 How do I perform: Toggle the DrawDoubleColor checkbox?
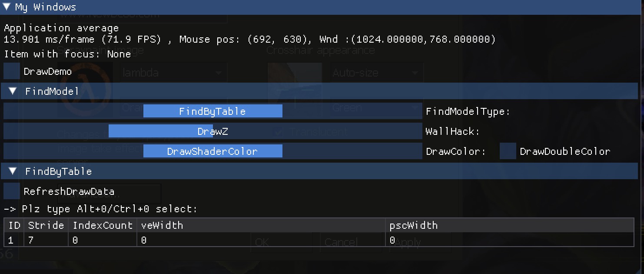[508, 151]
